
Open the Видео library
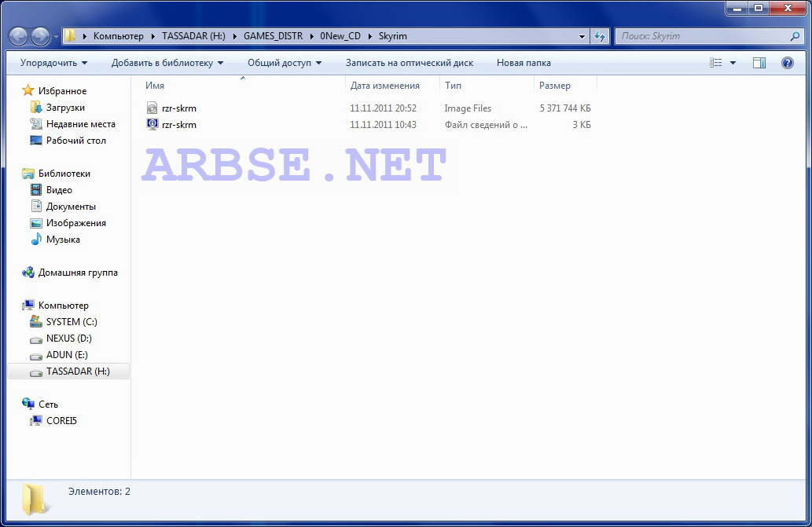[59, 190]
